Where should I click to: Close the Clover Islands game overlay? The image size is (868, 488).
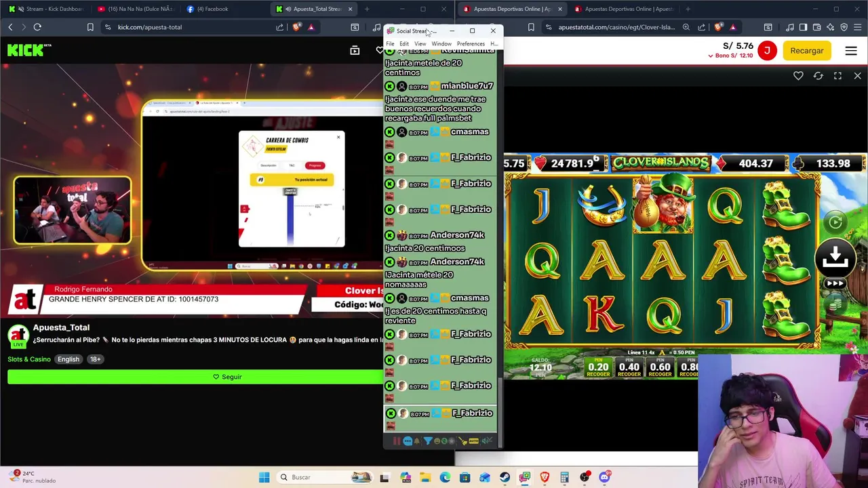[857, 76]
